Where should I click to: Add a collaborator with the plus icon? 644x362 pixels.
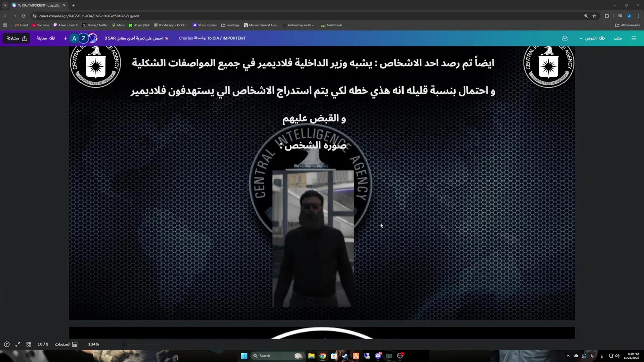pyautogui.click(x=65, y=38)
